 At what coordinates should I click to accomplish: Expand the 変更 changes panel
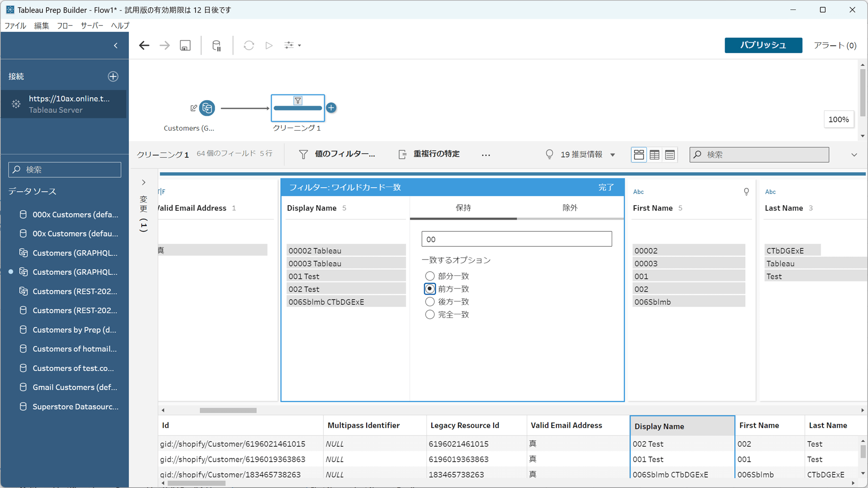click(x=144, y=182)
